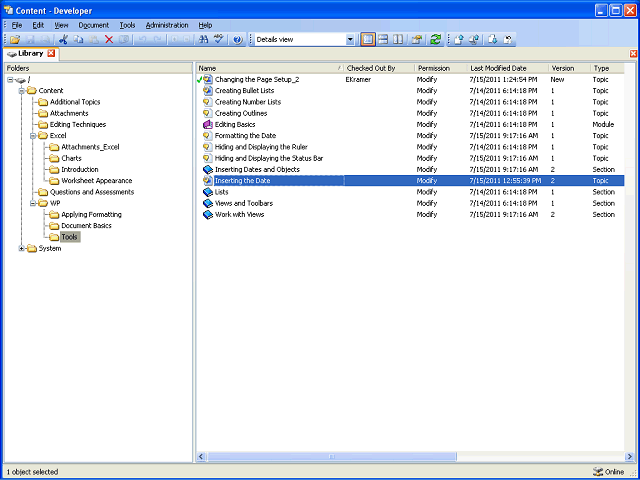Select the Additional Topics folder
640x480 pixels.
[75, 102]
